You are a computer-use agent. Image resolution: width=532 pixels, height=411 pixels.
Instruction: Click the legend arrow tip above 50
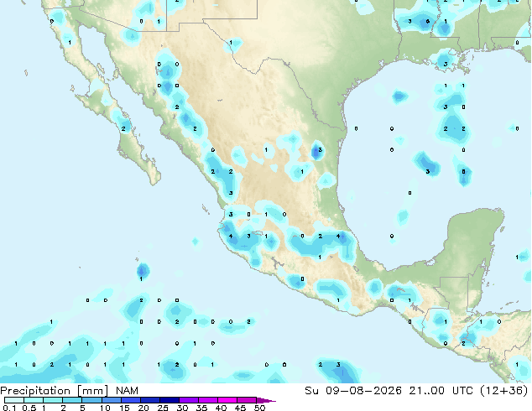(x=266, y=400)
